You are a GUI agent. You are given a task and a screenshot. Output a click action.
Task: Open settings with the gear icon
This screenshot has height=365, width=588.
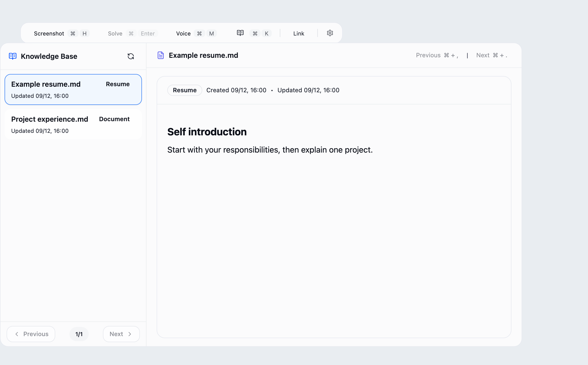[x=330, y=33]
